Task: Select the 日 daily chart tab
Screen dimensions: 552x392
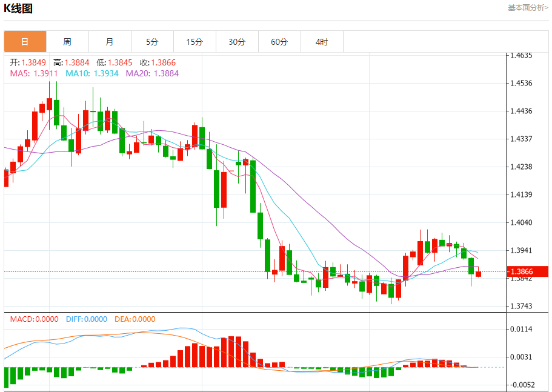Action: coord(25,42)
